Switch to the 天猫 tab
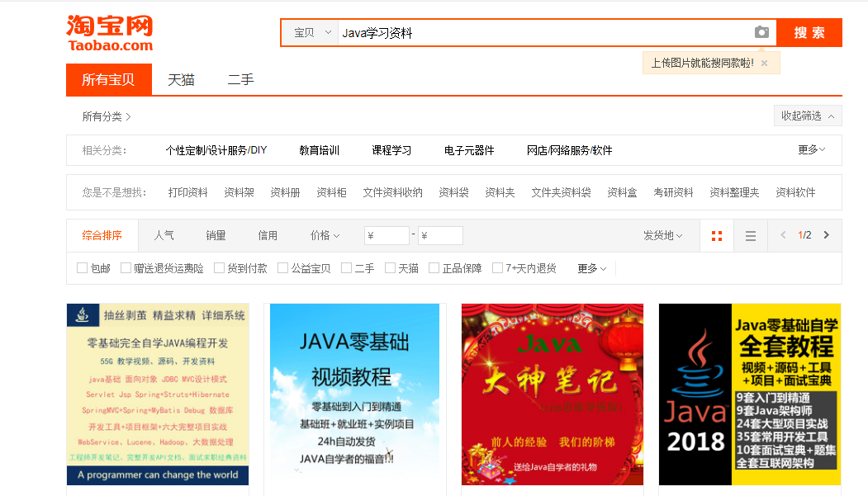 coord(181,79)
